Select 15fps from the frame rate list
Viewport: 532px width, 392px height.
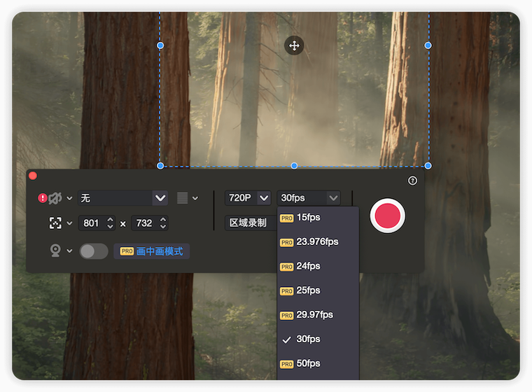(308, 218)
